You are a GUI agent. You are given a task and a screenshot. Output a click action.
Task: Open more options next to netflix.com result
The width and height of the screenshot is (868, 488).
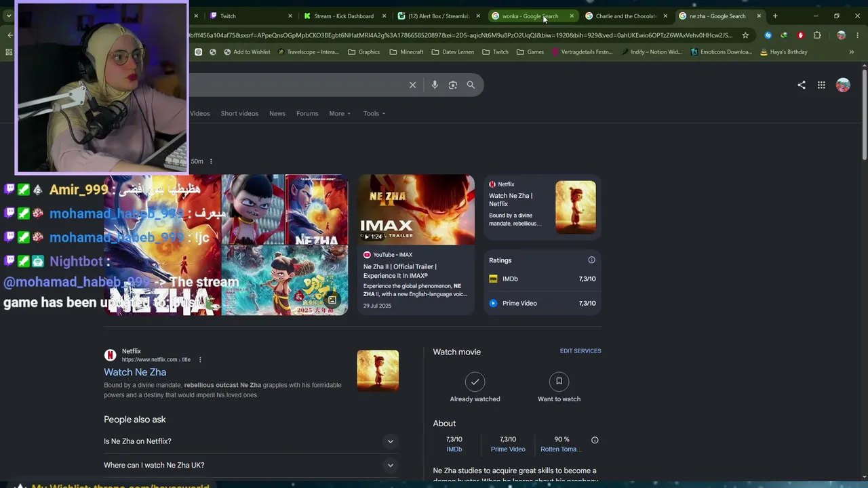point(200,360)
